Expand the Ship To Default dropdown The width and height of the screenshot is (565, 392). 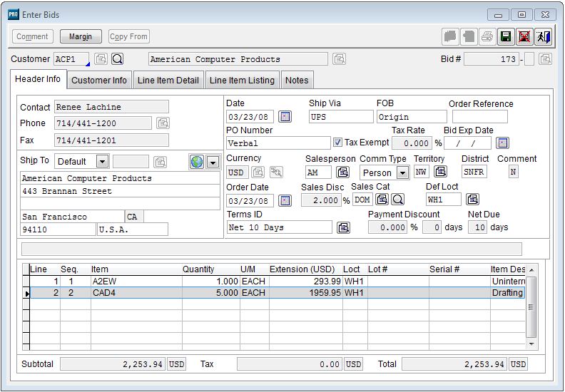point(102,162)
